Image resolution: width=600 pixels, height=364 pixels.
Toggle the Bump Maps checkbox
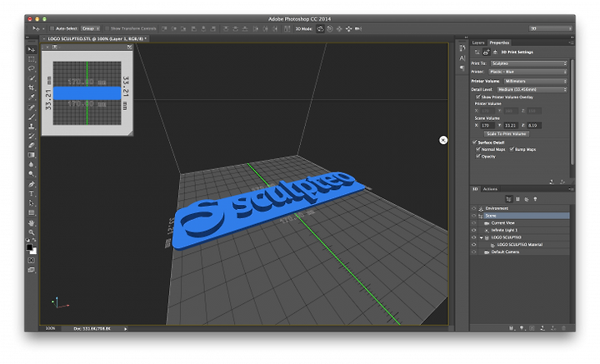click(512, 149)
